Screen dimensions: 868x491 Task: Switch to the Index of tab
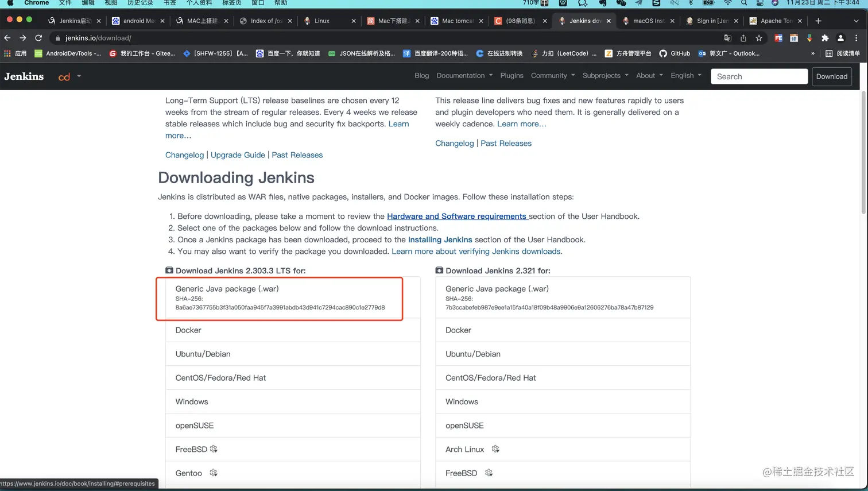[266, 21]
